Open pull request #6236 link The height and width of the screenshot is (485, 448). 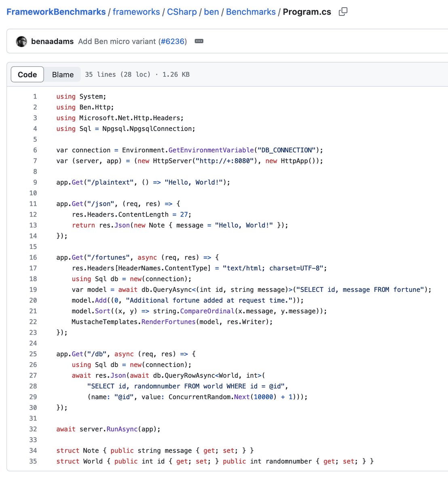(173, 41)
